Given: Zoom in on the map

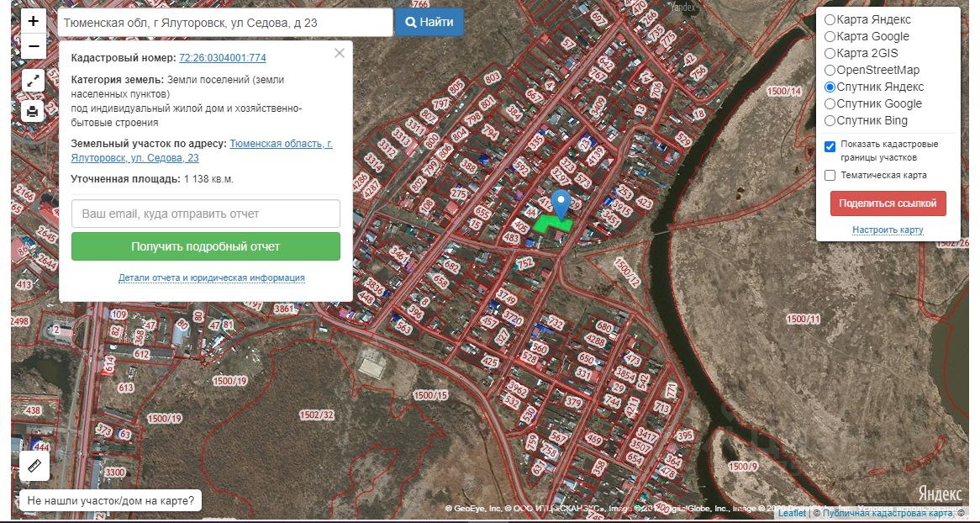Looking at the screenshot, I should pos(33,21).
